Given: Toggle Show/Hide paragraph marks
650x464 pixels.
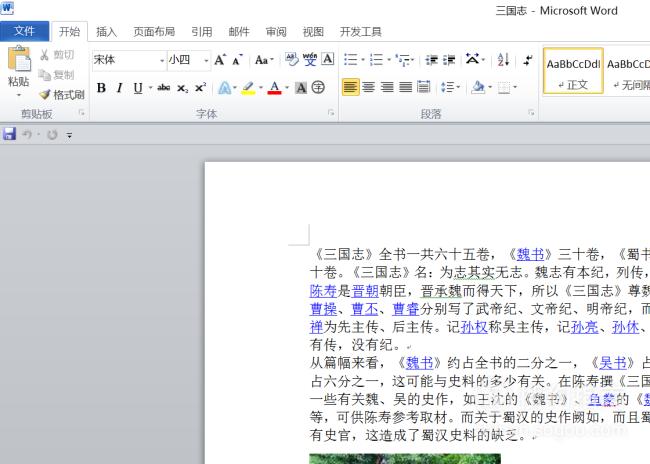Looking at the screenshot, I should coord(528,60).
